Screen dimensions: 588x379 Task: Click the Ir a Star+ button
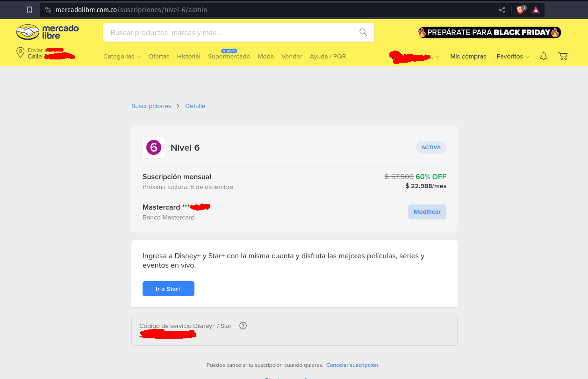point(168,289)
